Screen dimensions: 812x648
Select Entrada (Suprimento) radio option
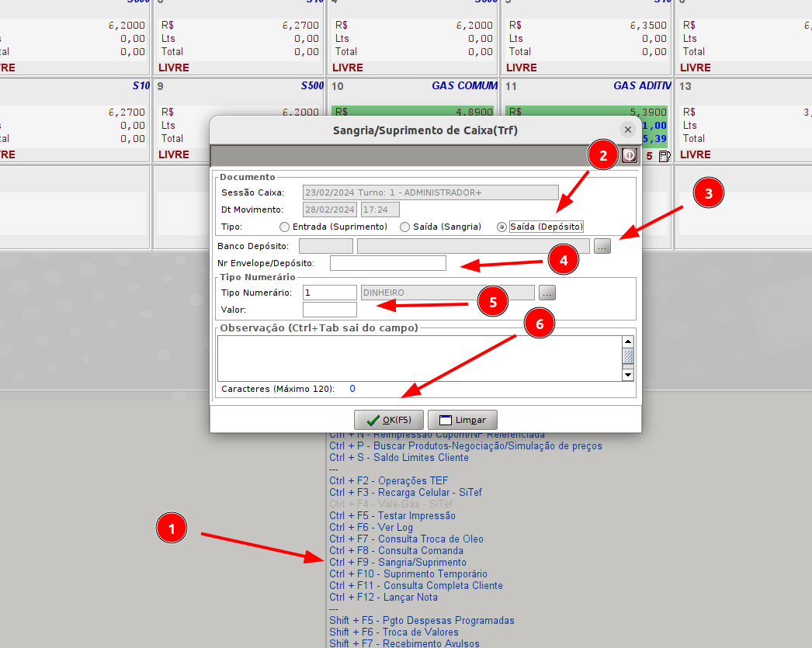pos(284,227)
